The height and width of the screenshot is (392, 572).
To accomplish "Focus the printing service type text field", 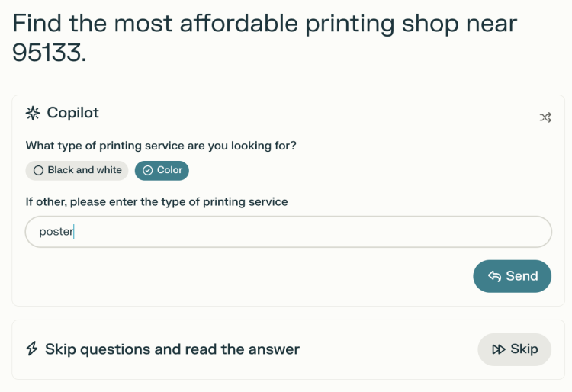I will pyautogui.click(x=288, y=232).
